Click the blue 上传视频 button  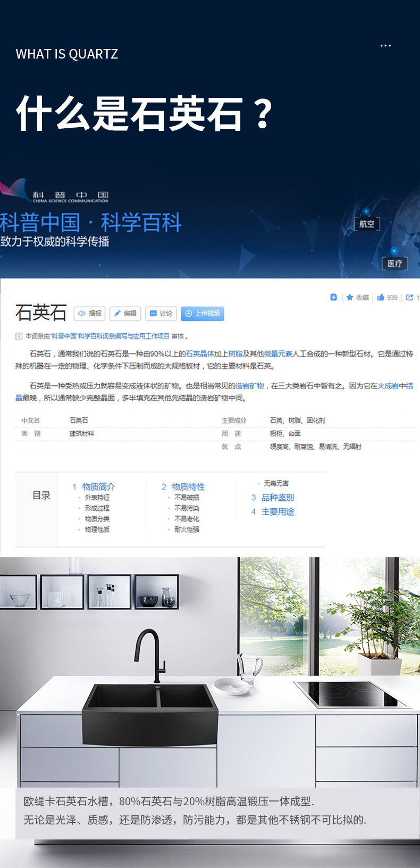pos(203,313)
